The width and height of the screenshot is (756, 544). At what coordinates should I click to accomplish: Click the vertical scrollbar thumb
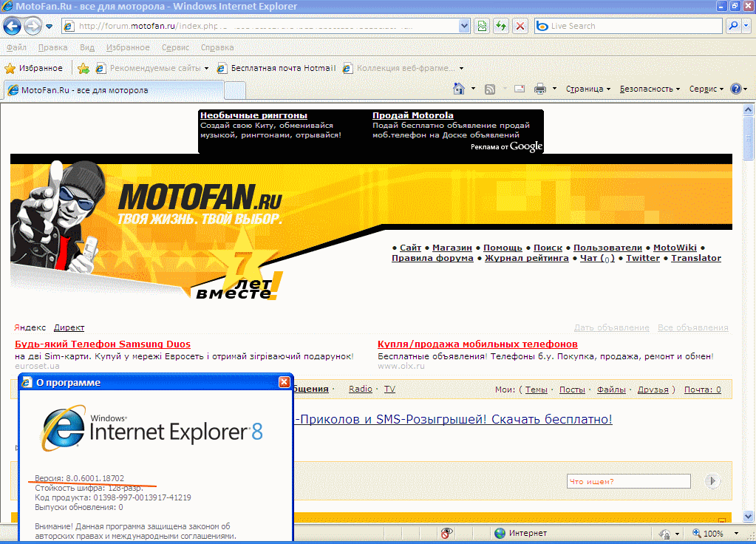[x=749, y=138]
